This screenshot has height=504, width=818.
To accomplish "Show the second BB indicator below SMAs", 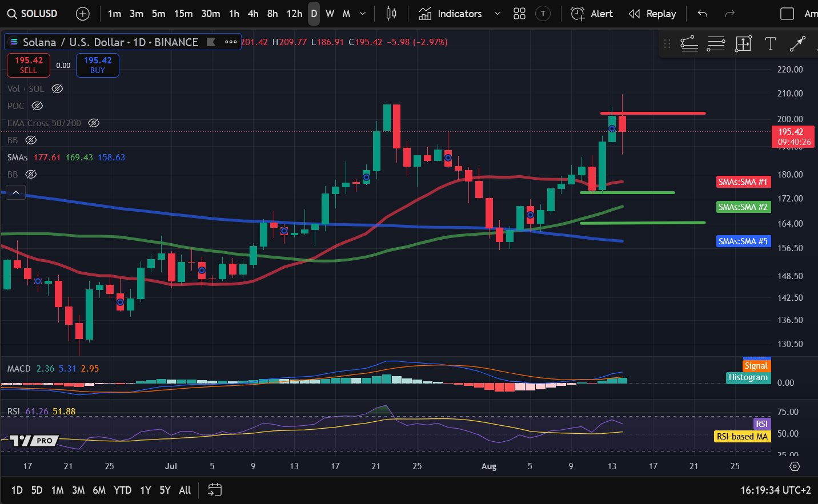I will tap(31, 174).
